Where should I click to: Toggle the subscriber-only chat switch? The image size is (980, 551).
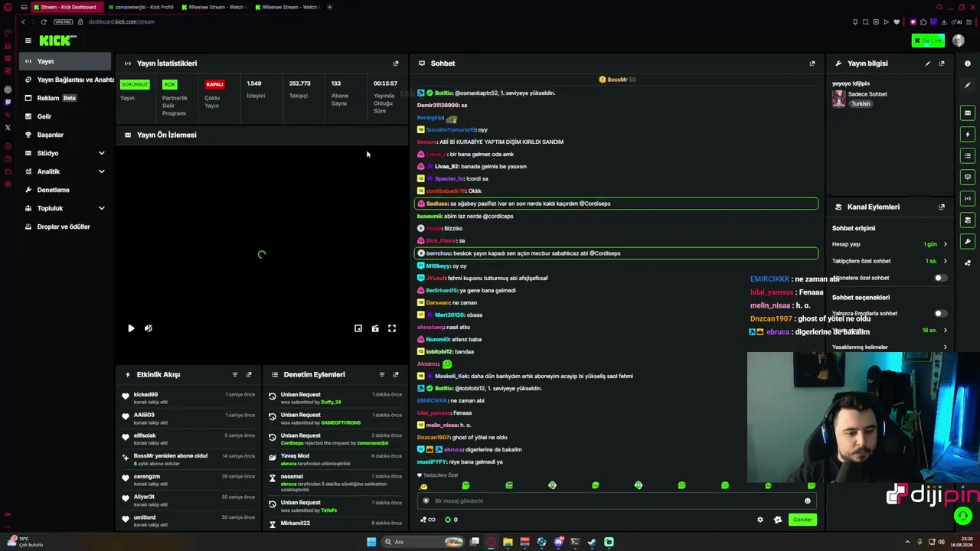940,278
